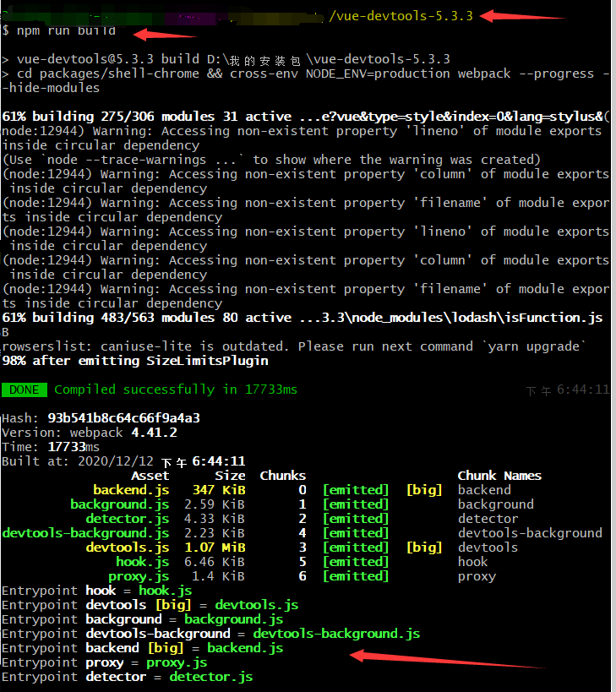The width and height of the screenshot is (616, 692).
Task: Click the green DONE badge
Action: point(25,390)
